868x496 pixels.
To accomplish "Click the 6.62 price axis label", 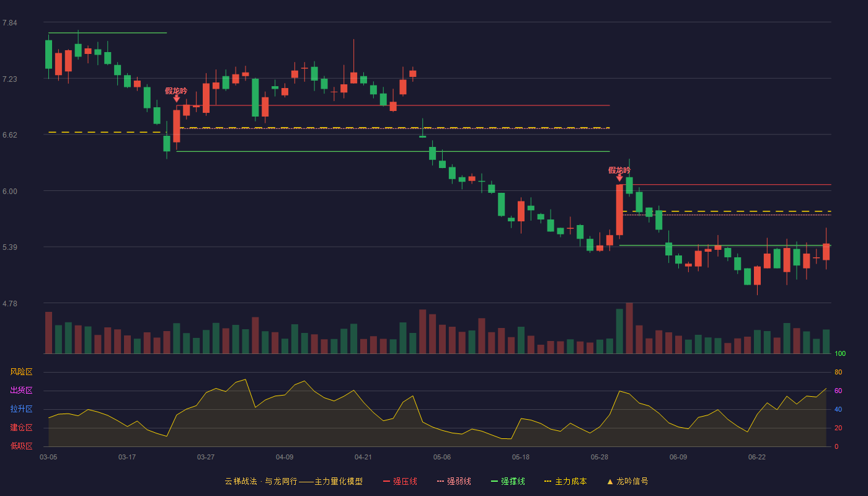I will pos(9,135).
